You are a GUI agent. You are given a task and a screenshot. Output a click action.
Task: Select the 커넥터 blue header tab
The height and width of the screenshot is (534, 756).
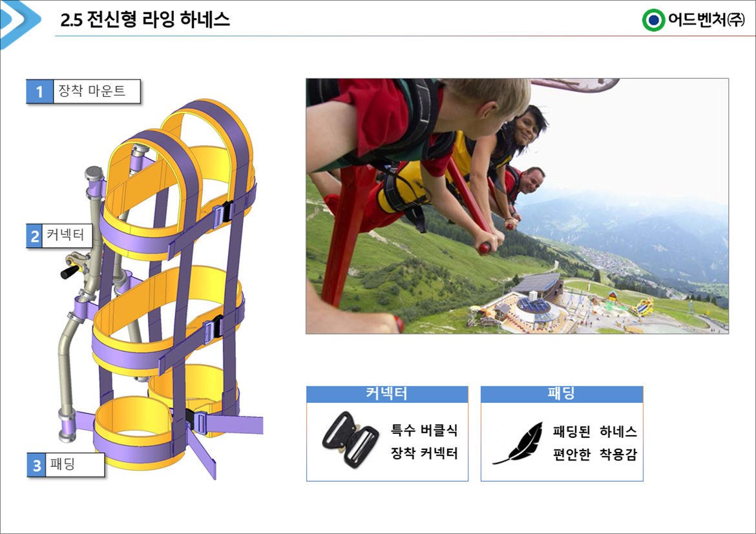387,395
